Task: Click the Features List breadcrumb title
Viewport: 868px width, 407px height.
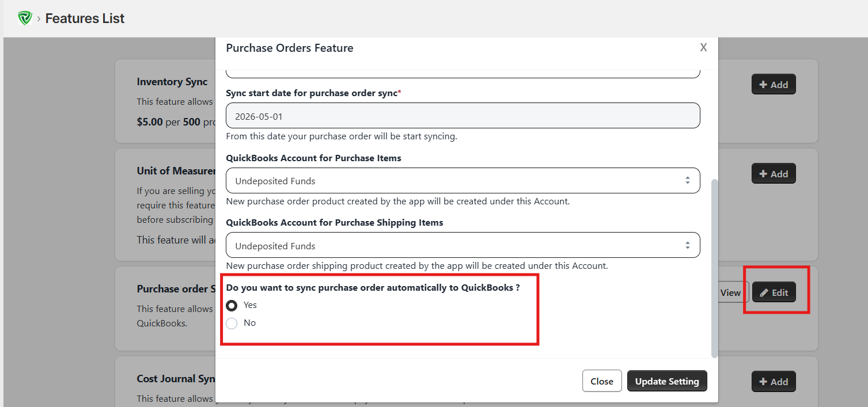Action: (x=85, y=18)
